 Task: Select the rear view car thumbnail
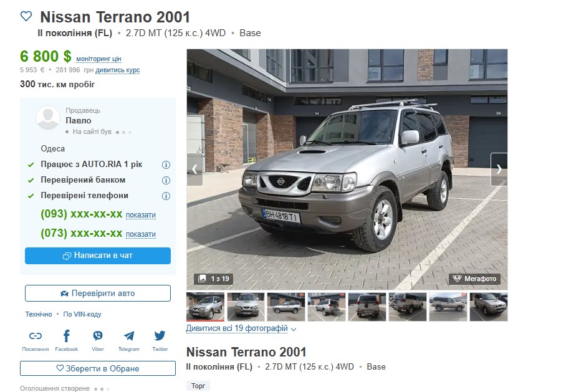point(367,307)
